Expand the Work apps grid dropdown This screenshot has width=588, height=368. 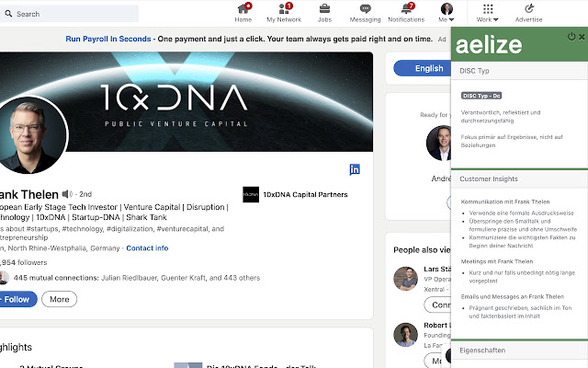(488, 12)
